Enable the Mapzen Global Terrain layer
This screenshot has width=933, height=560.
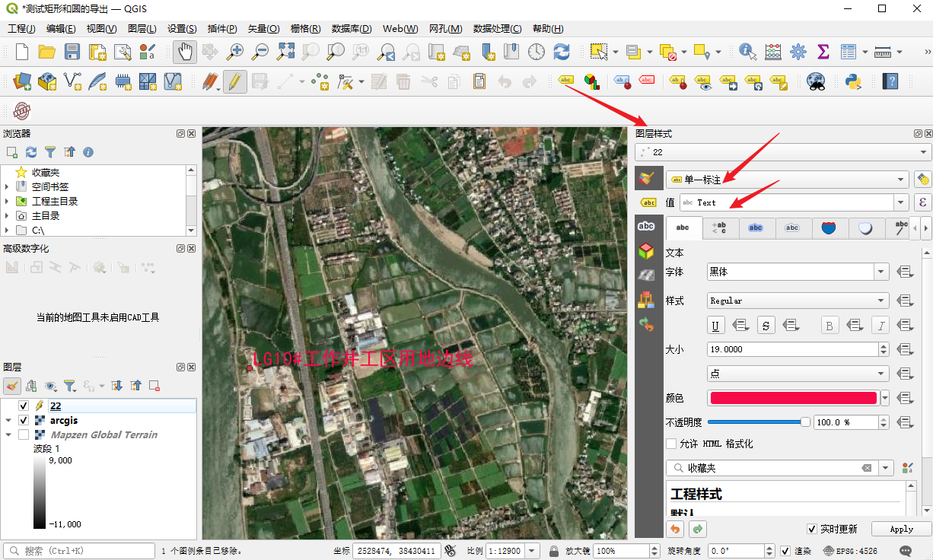pyautogui.click(x=24, y=435)
